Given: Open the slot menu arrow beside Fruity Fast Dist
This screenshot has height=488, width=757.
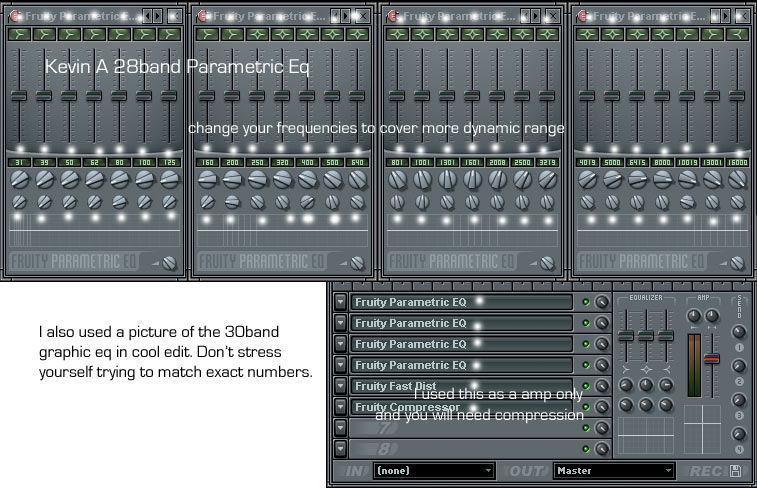Looking at the screenshot, I should tap(340, 386).
